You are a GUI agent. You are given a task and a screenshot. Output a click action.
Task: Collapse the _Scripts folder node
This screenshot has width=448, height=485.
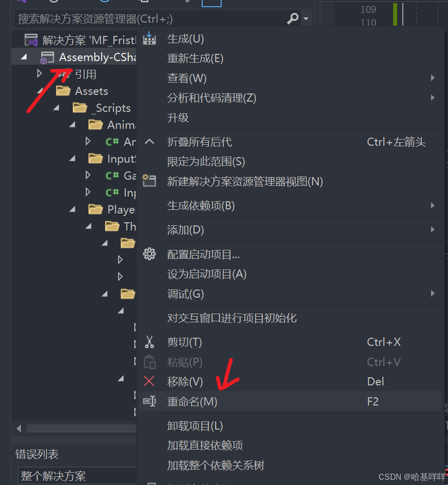pyautogui.click(x=56, y=108)
